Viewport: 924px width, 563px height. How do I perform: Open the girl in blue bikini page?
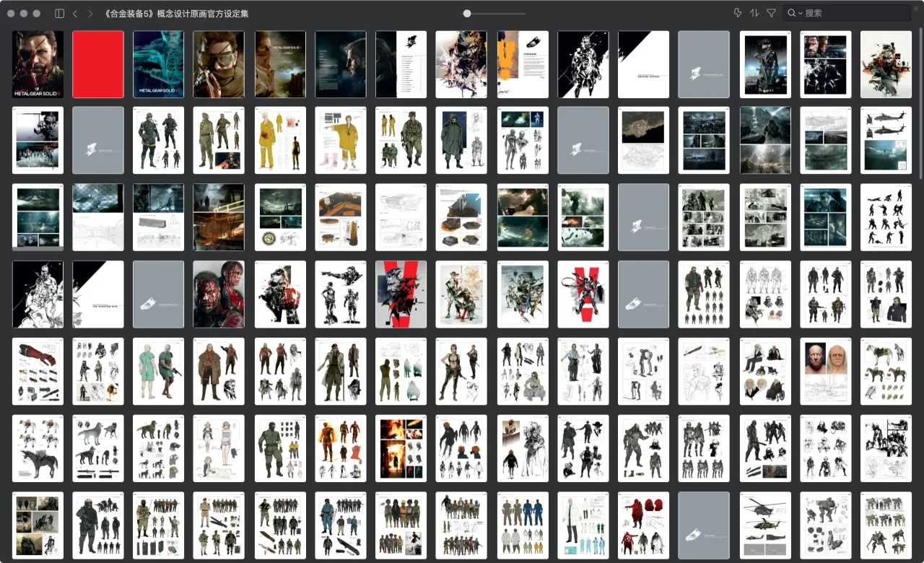pyautogui.click(x=219, y=448)
